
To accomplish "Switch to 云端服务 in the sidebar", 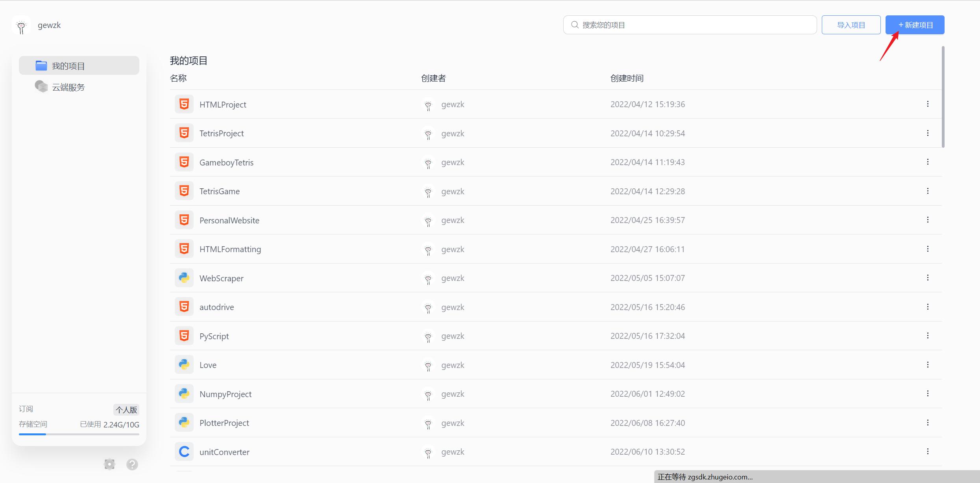I will pos(68,87).
